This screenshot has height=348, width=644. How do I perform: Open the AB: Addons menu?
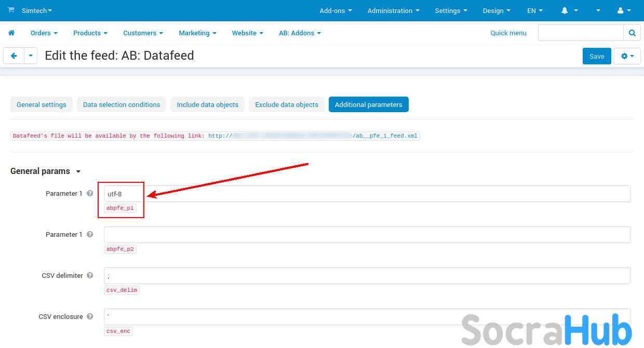pyautogui.click(x=300, y=33)
